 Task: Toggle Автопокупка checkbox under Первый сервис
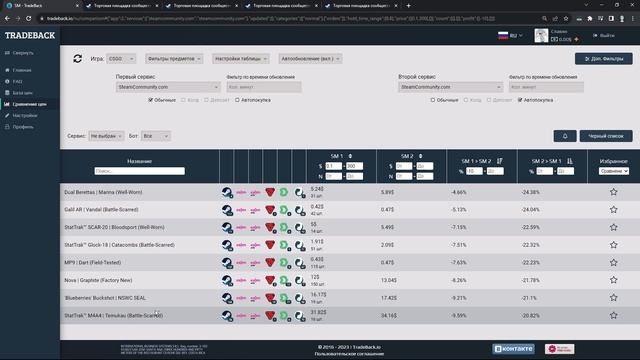pos(237,100)
